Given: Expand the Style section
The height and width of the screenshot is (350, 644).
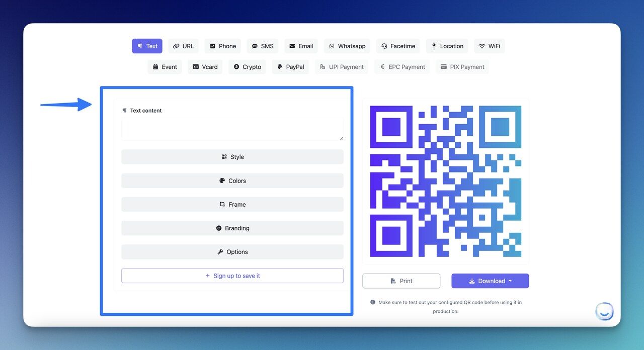Looking at the screenshot, I should [x=232, y=157].
